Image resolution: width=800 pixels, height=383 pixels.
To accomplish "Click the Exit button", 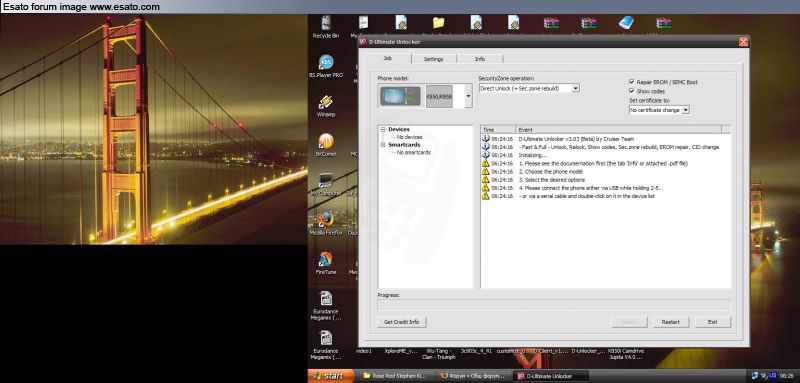I will pyautogui.click(x=713, y=322).
